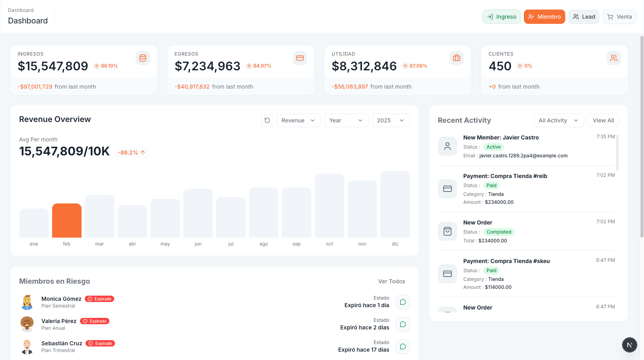Click the View All button in Recent Activity
The height and width of the screenshot is (360, 644).
click(x=603, y=120)
